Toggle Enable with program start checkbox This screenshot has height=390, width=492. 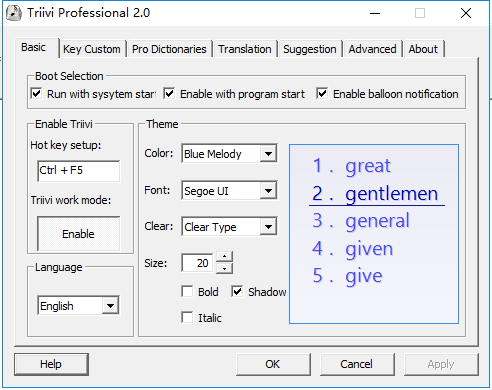tap(169, 94)
